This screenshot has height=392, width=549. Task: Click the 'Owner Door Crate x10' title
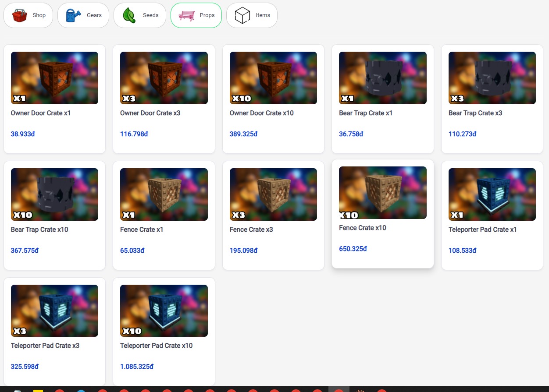262,113
